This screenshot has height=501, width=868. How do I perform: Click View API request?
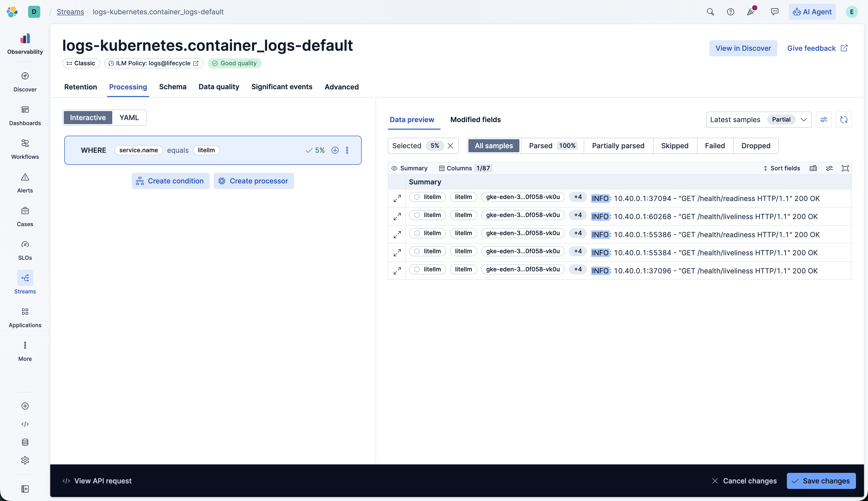point(97,481)
